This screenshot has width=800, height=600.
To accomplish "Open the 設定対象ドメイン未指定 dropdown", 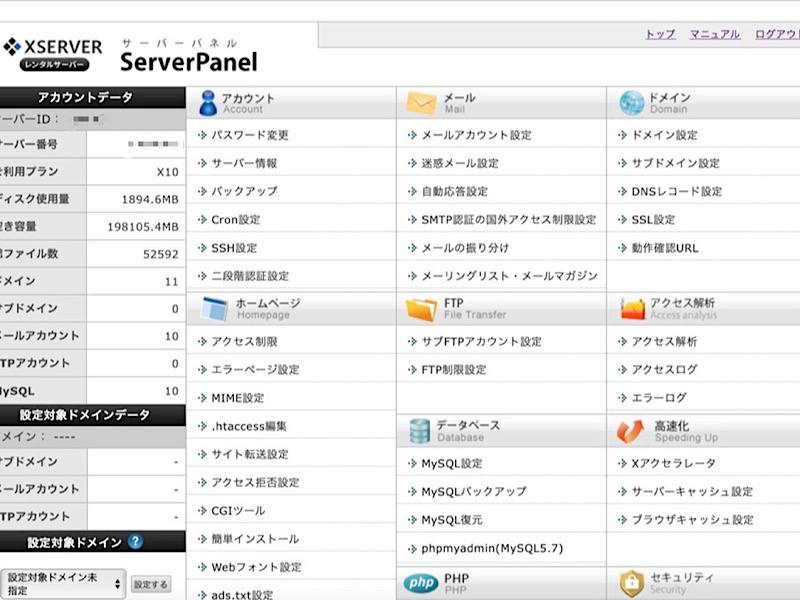I will pos(63,584).
